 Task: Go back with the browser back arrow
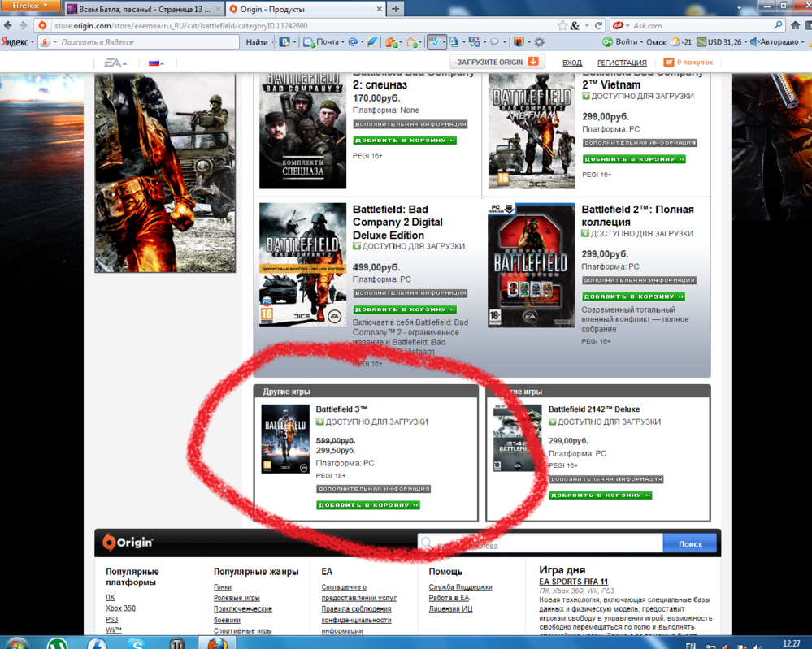[8, 25]
